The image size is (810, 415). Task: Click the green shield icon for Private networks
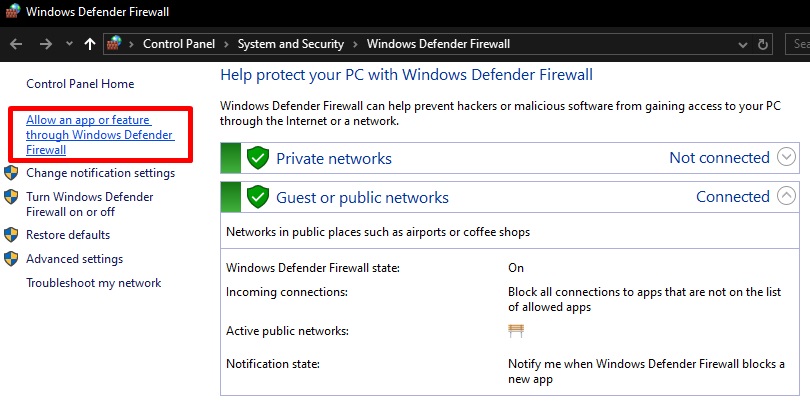[258, 158]
